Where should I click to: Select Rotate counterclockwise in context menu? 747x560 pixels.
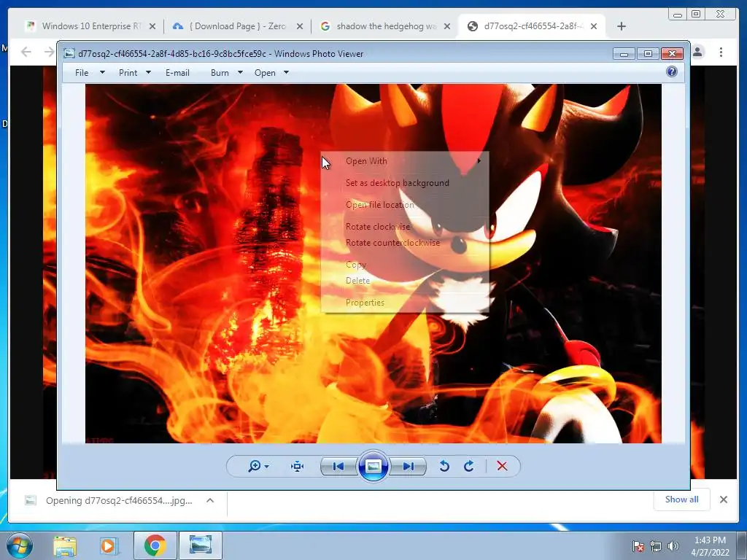coord(405,243)
